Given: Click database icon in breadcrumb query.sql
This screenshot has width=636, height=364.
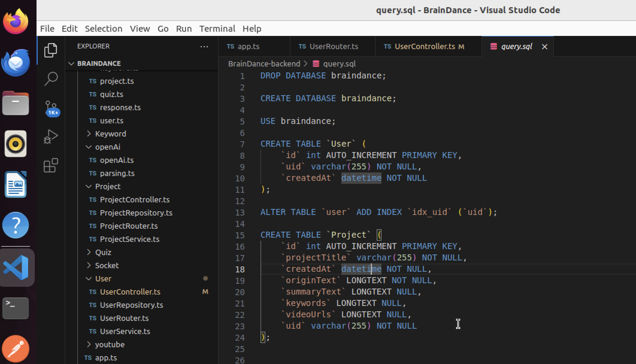Looking at the screenshot, I should click(316, 64).
